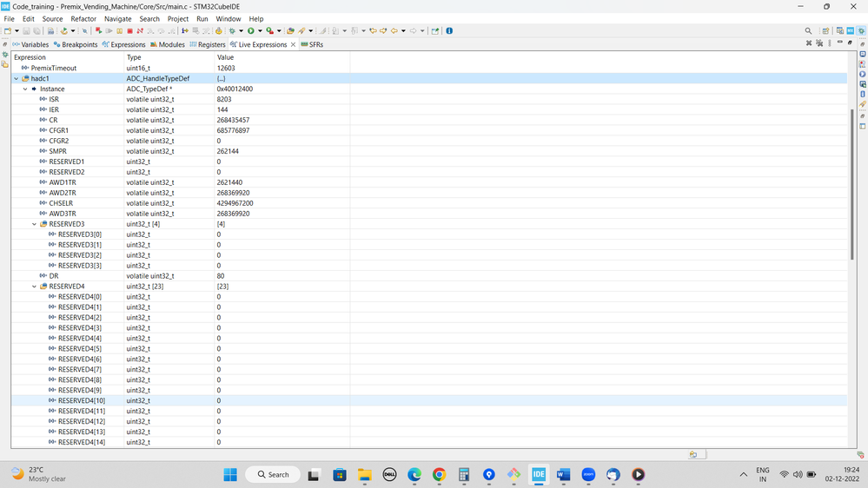Collapse the RESERVED3 array node
The width and height of the screenshot is (868, 488).
click(x=35, y=224)
